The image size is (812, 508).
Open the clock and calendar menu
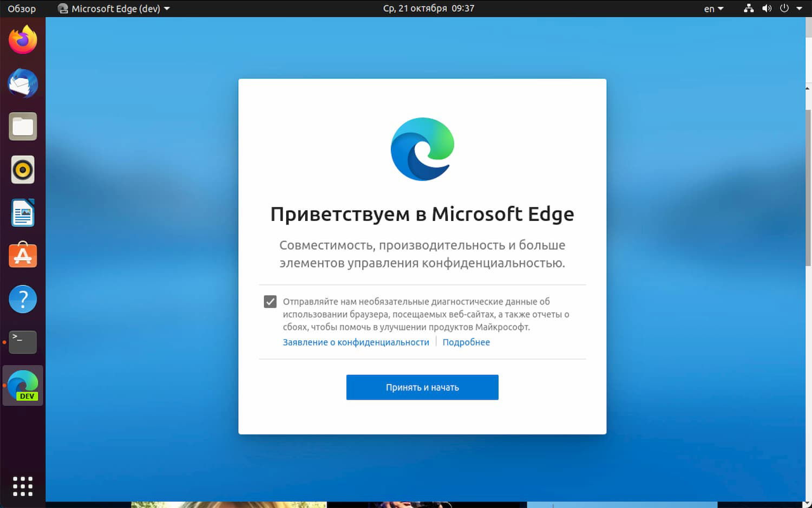(x=429, y=8)
